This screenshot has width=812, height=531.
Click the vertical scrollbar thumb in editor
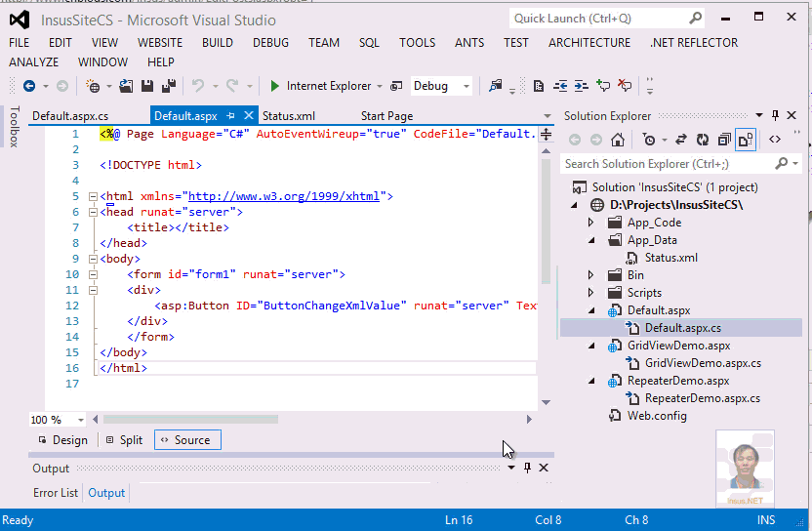point(546,222)
